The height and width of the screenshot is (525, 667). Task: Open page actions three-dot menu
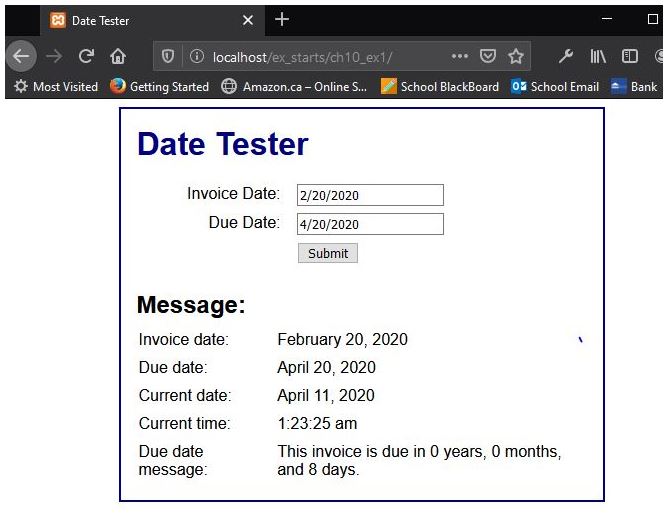pos(460,56)
